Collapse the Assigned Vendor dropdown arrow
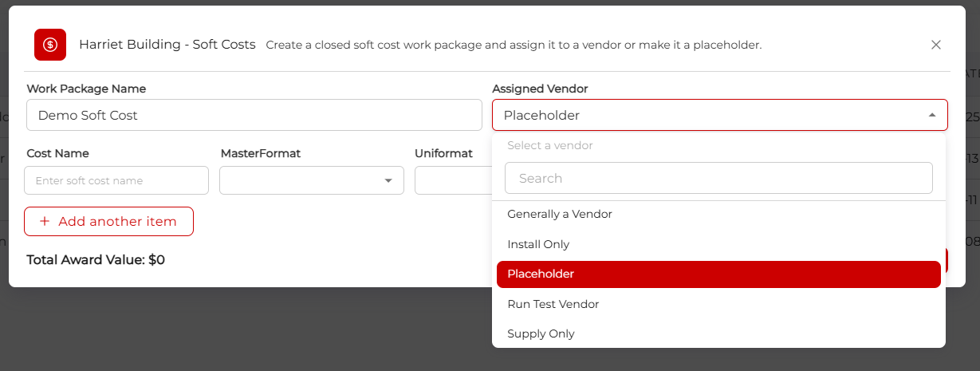The image size is (980, 371). (x=931, y=115)
